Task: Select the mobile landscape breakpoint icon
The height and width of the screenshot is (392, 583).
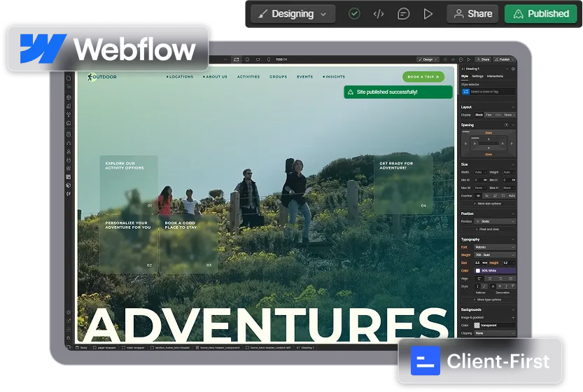Action: click(x=258, y=59)
